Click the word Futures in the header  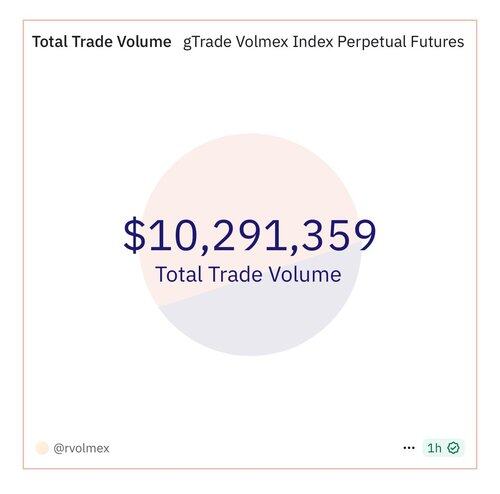point(437,42)
